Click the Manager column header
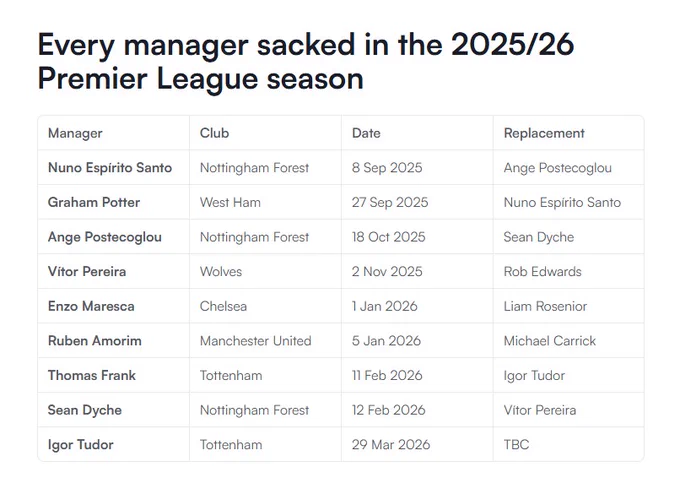 click(x=75, y=133)
